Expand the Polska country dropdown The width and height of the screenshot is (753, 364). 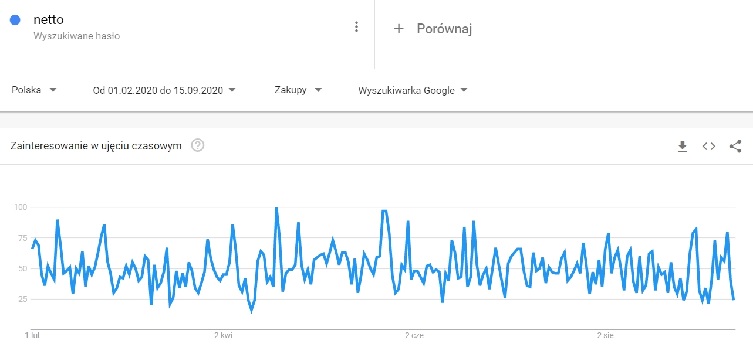coord(34,90)
